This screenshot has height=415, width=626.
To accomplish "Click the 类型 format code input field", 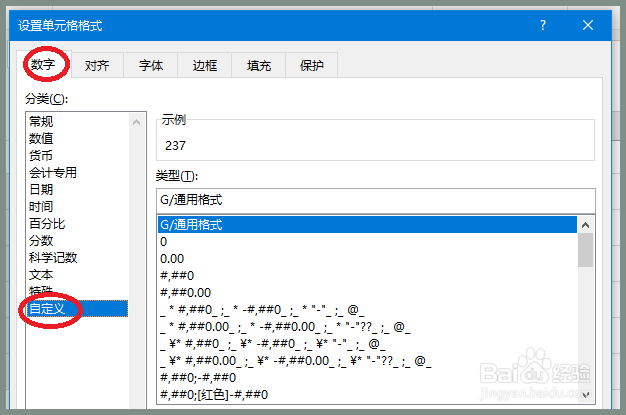I will point(376,200).
